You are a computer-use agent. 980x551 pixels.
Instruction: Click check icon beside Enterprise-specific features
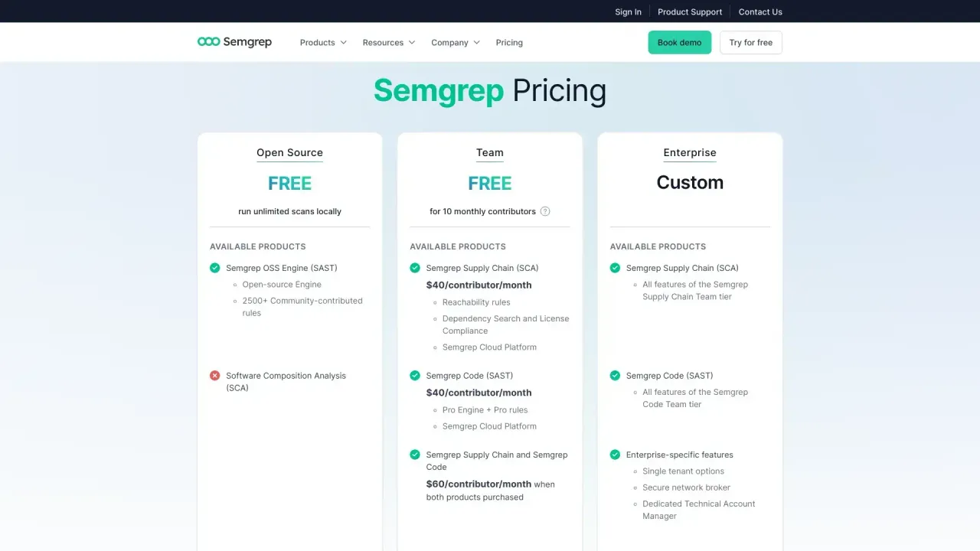[x=615, y=455]
